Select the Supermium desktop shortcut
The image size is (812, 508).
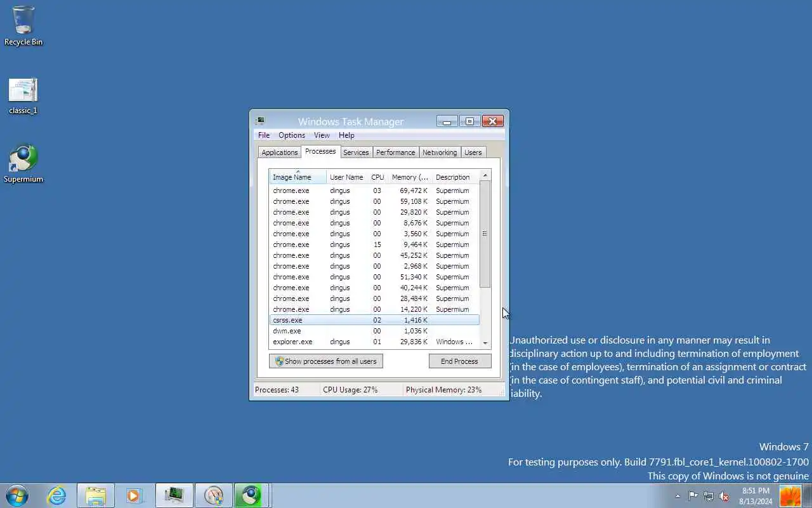23,164
